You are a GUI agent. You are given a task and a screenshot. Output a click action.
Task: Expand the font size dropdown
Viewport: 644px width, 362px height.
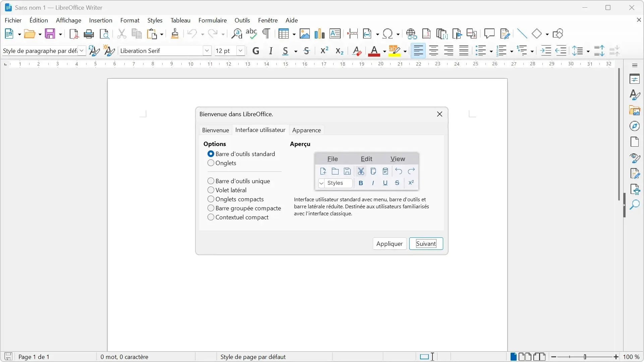[240, 51]
